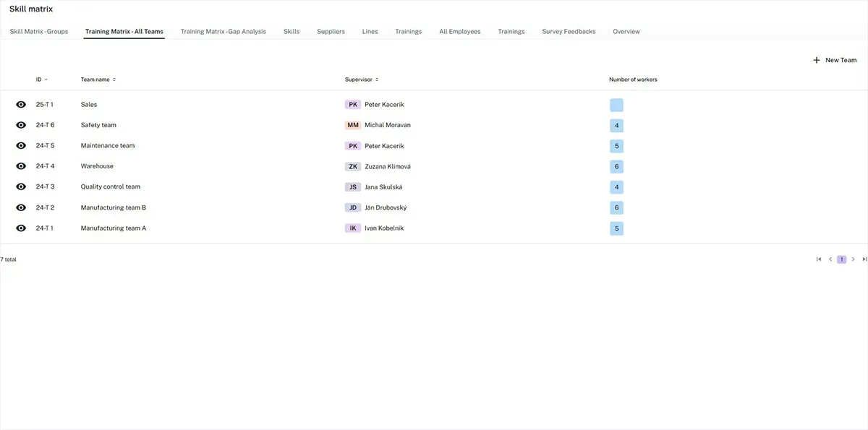The width and height of the screenshot is (868, 430).
Task: Click the ID cell 24-T 3
Action: point(46,187)
